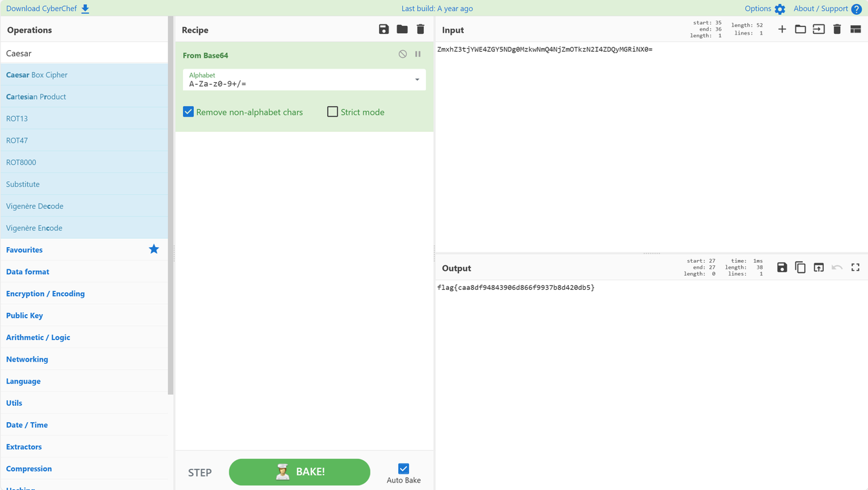Select ROT13 from search results
The height and width of the screenshot is (490, 868).
pos(17,118)
